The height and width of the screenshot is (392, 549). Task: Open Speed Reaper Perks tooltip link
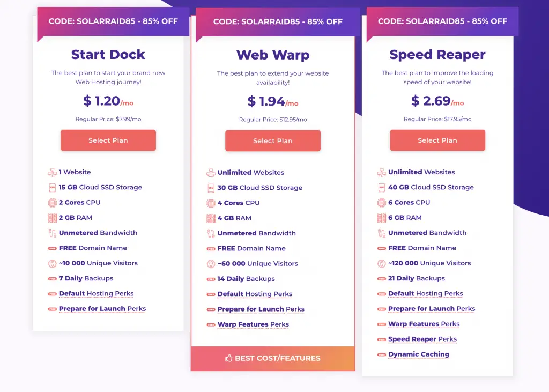[422, 339]
